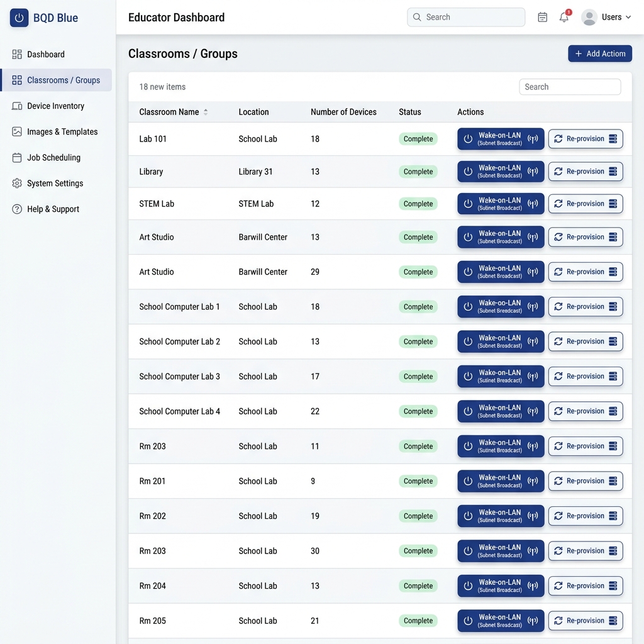The width and height of the screenshot is (644, 644).
Task: Open Device Inventory in sidebar
Action: 56,106
